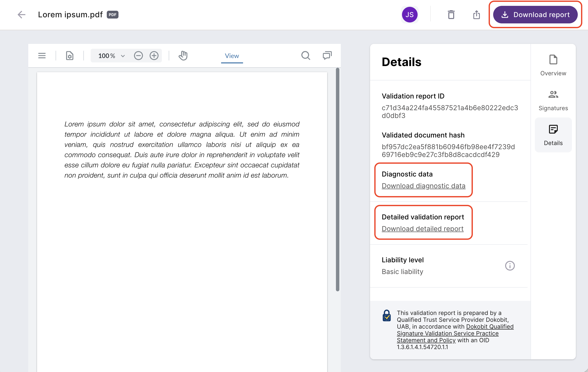Open search with magnifier icon

click(305, 56)
